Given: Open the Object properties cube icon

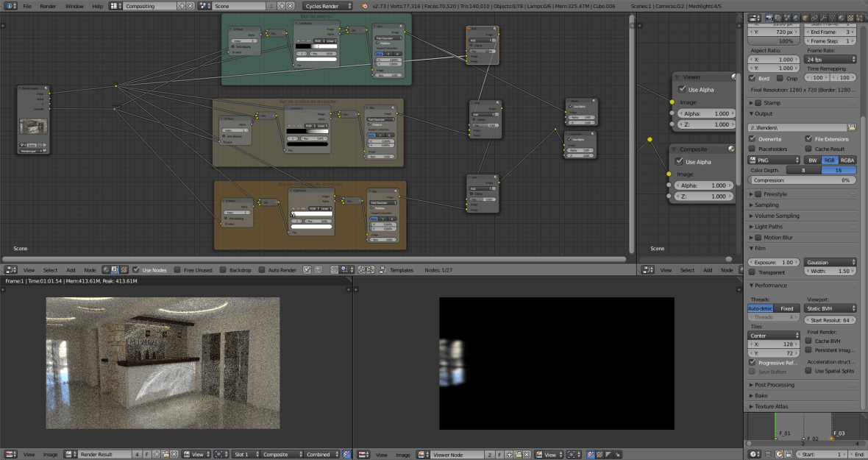Looking at the screenshot, I should click(805, 18).
